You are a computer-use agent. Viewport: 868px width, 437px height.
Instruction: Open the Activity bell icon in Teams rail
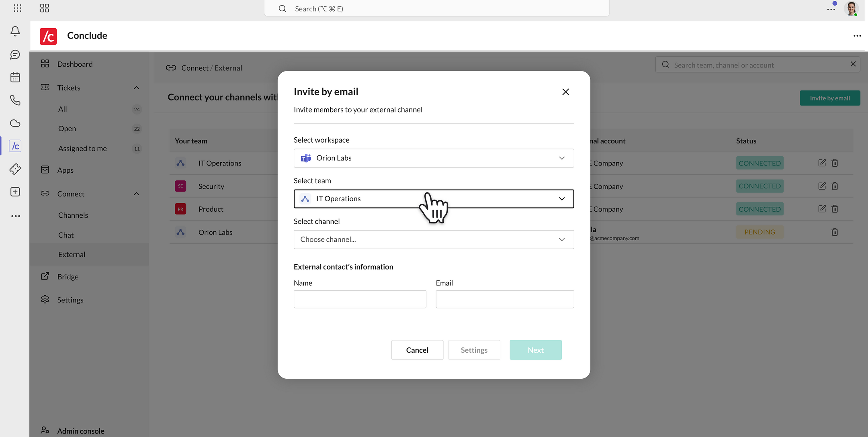(15, 31)
